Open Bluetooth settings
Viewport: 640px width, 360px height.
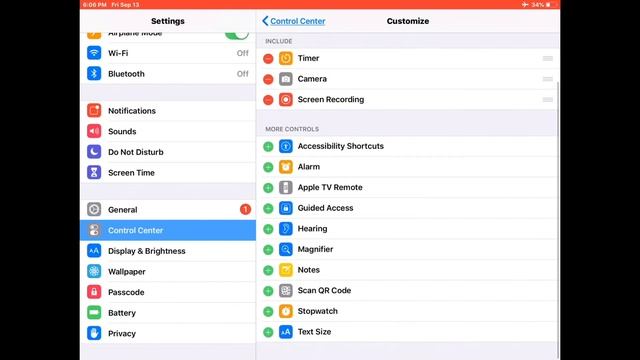click(168, 74)
